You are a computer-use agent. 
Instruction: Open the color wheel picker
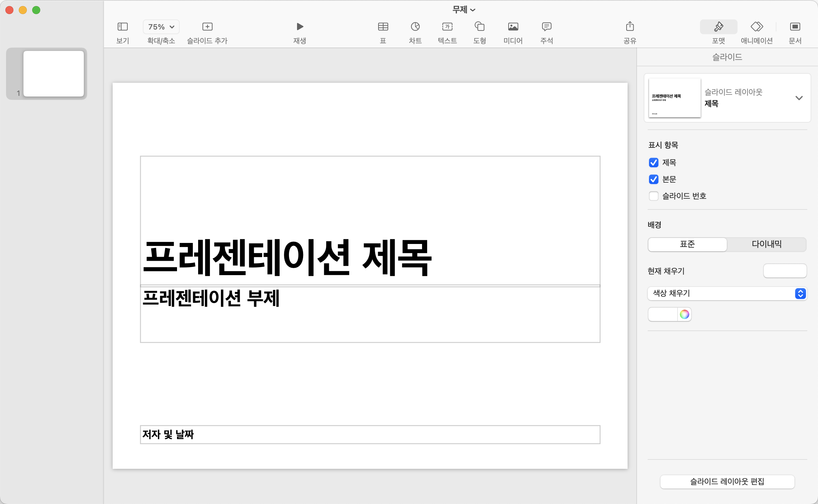(684, 314)
